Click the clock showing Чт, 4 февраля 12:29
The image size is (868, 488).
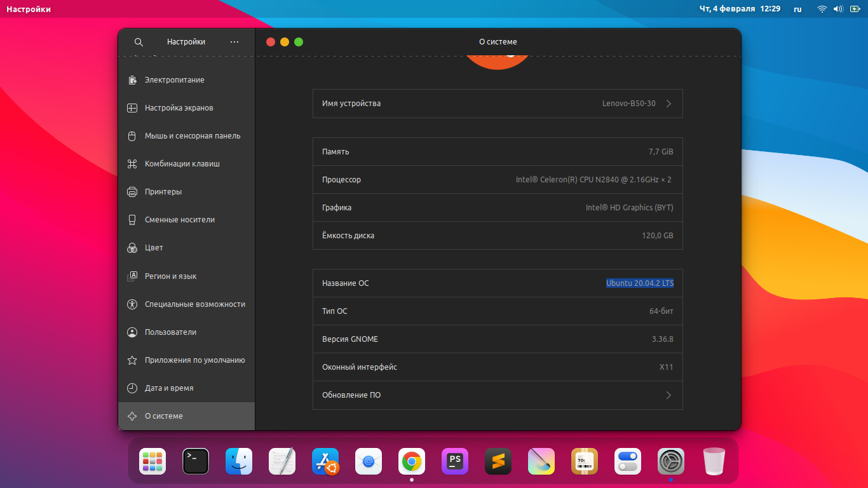point(740,9)
